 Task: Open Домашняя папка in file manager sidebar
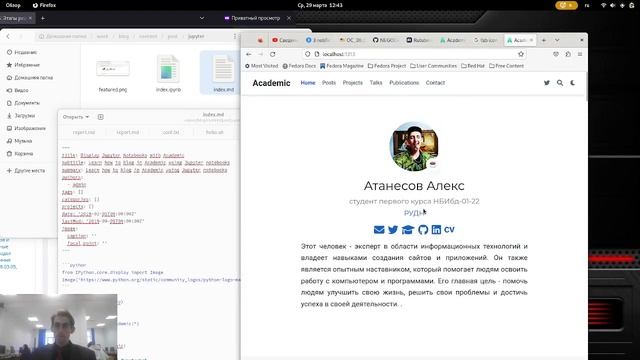point(29,78)
